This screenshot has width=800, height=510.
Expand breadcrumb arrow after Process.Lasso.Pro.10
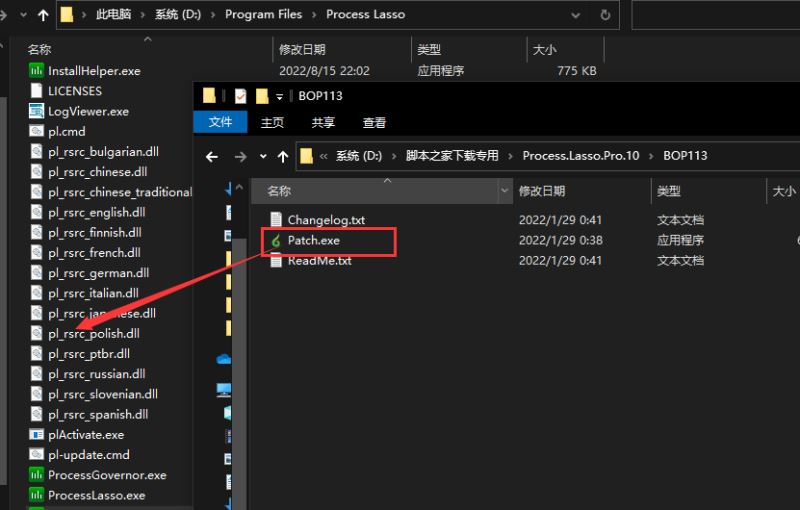coord(651,156)
